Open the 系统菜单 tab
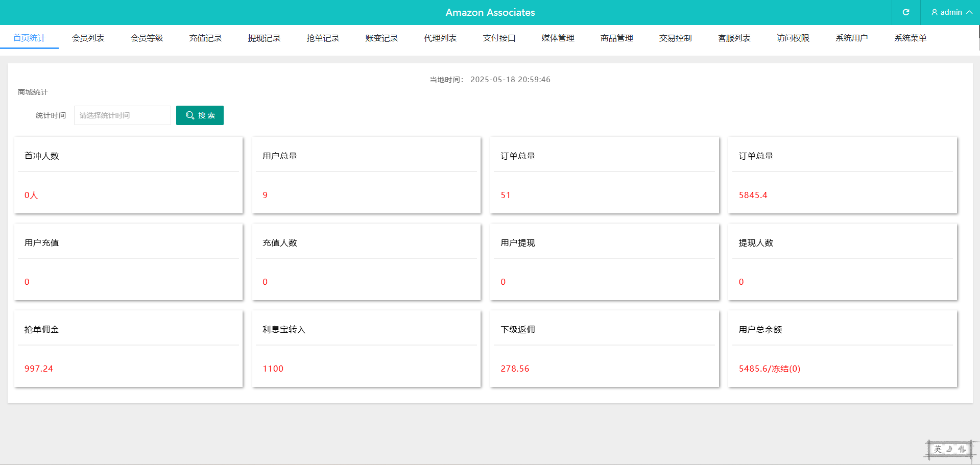Screen dimensions: 980x465 tap(910, 38)
